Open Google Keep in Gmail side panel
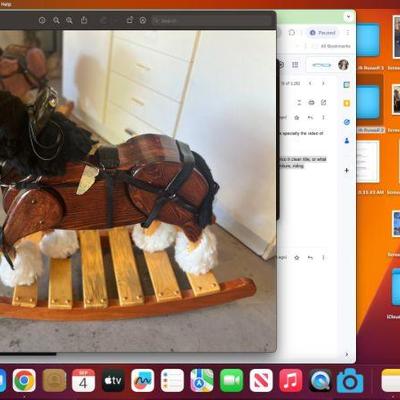400x400 pixels. (x=346, y=103)
